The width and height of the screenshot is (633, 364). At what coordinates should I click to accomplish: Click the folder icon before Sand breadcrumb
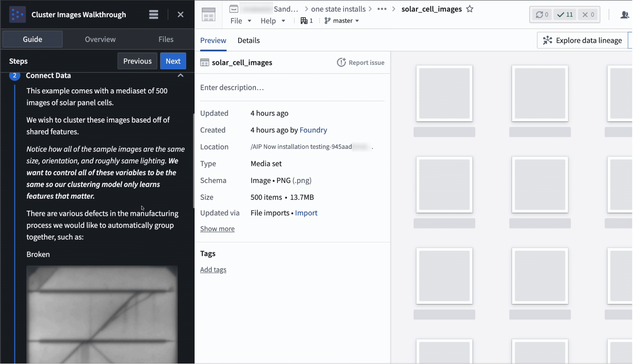[234, 9]
